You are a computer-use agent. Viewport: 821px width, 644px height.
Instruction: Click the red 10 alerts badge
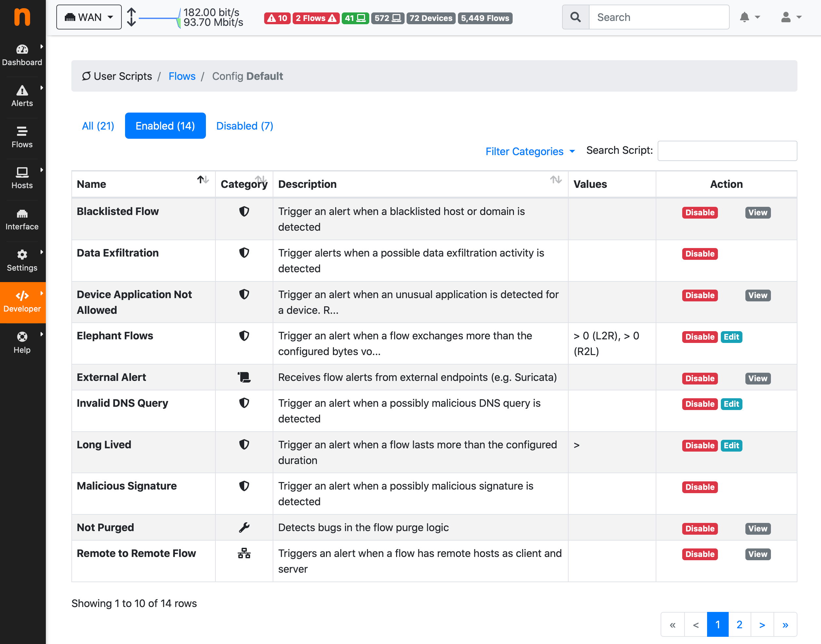click(x=277, y=18)
